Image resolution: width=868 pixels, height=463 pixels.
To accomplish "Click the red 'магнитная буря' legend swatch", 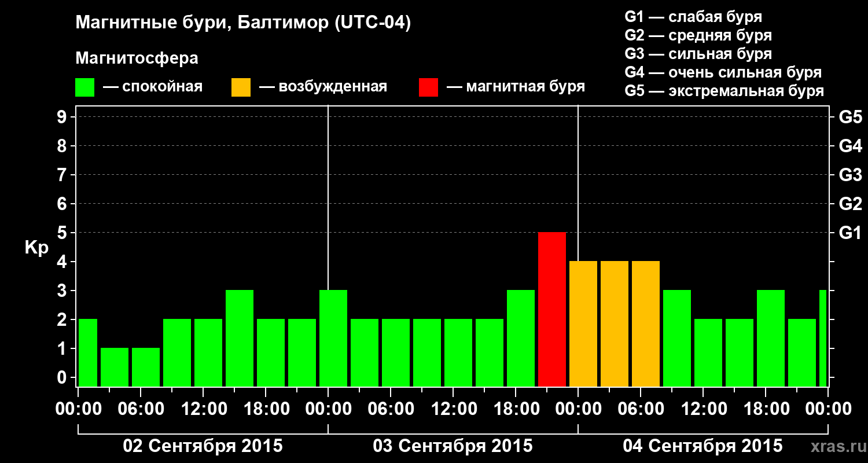I will pos(428,87).
